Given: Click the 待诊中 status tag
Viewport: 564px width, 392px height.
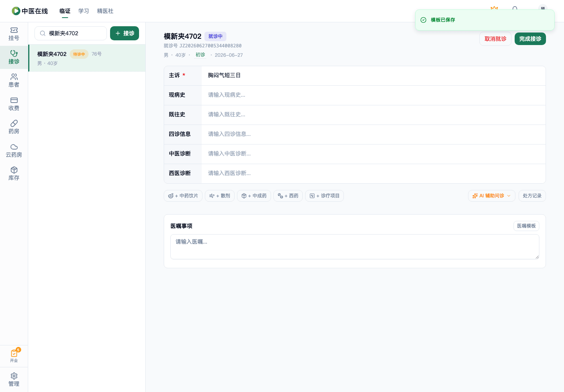Looking at the screenshot, I should coord(79,54).
